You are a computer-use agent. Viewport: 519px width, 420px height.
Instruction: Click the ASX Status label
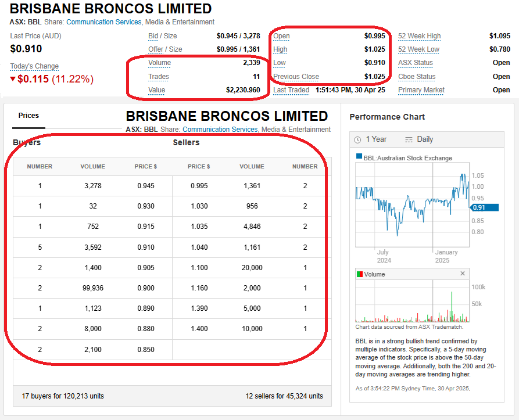[415, 63]
